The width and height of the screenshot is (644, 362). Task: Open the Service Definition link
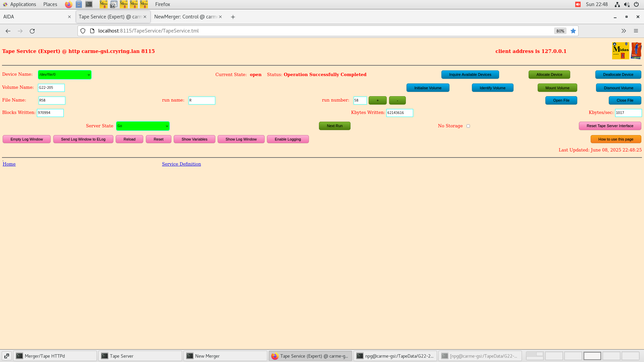pos(181,164)
